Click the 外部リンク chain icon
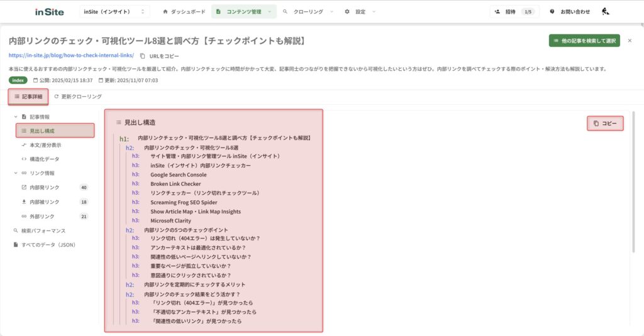 (x=24, y=216)
